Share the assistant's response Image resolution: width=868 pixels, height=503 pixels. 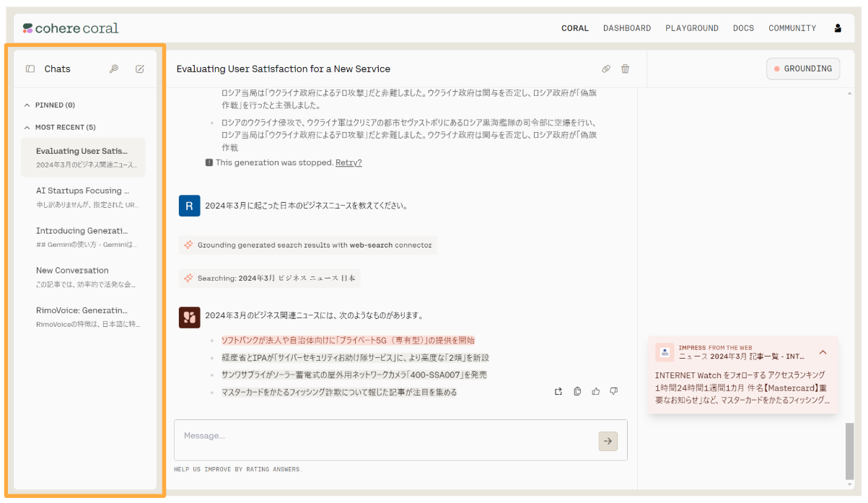pos(558,390)
